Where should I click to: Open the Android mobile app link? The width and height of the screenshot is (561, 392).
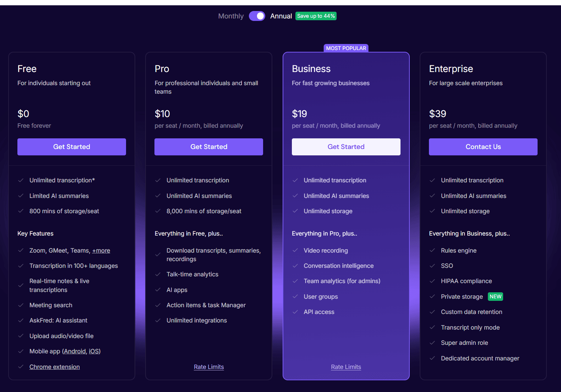click(75, 351)
